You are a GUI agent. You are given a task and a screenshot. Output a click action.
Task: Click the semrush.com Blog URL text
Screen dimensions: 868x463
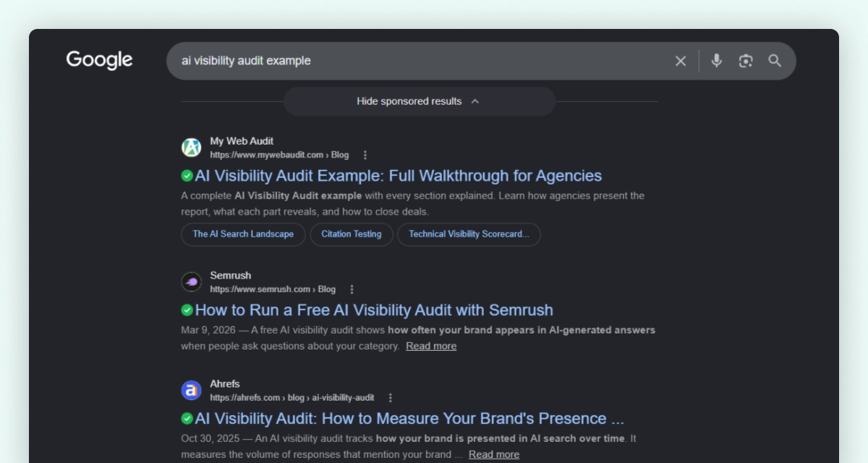[273, 289]
